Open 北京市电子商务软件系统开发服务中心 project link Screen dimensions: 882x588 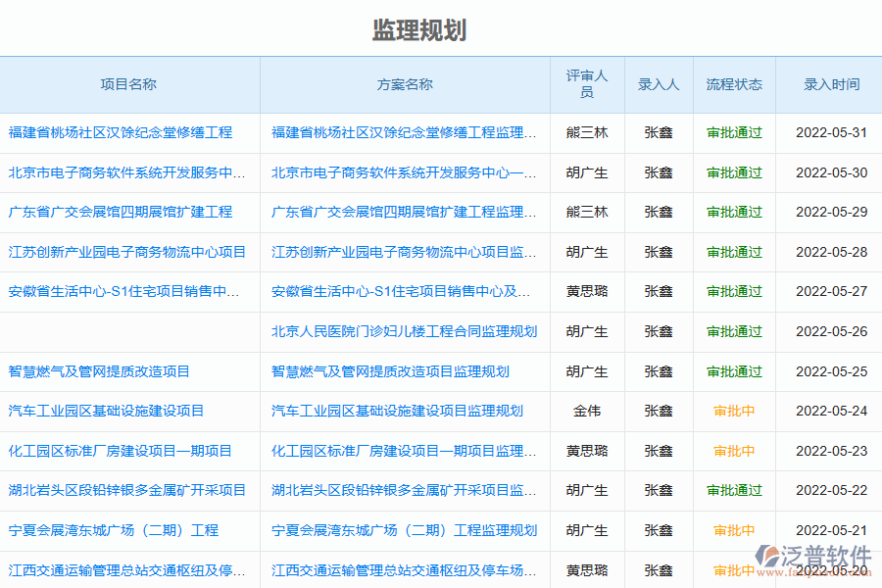[126, 172]
